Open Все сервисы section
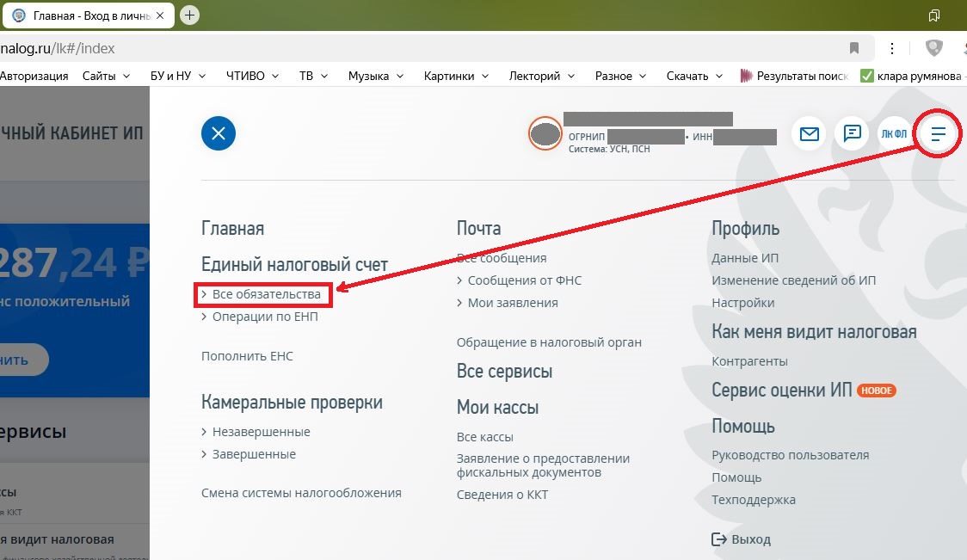Viewport: 967px width, 560px height. [x=504, y=372]
